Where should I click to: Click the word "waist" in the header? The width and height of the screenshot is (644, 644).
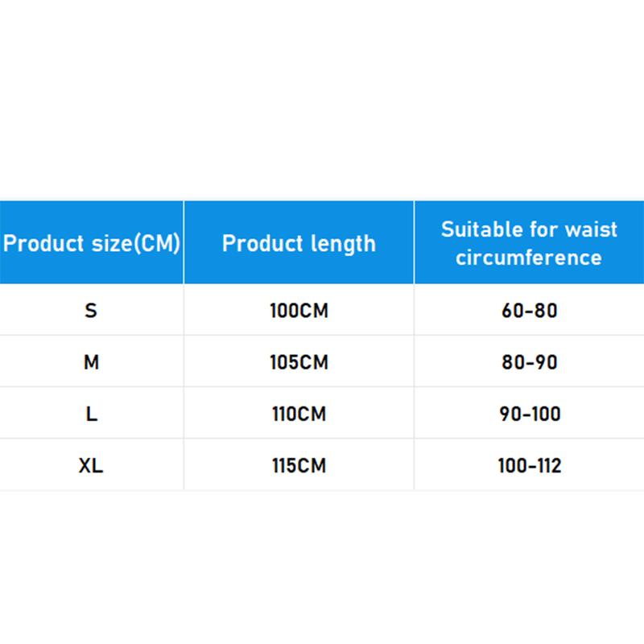click(x=590, y=229)
